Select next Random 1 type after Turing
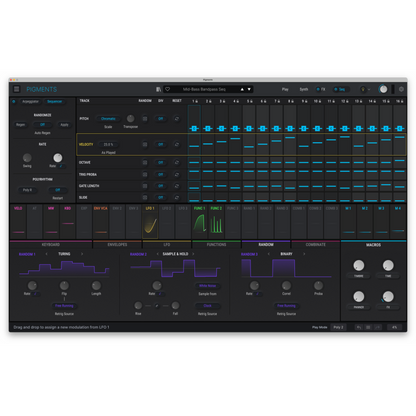416x416 pixels. (x=82, y=254)
